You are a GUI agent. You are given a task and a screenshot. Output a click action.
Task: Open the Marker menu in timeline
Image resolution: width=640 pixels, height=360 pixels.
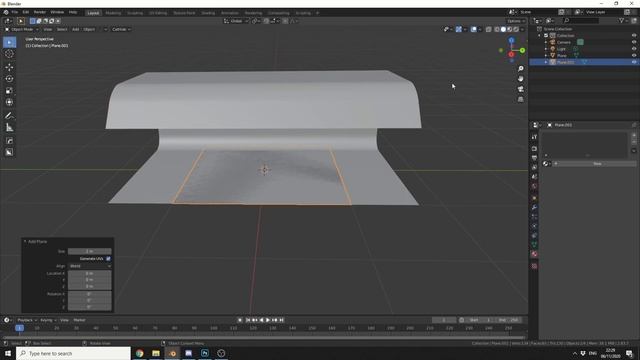79,320
